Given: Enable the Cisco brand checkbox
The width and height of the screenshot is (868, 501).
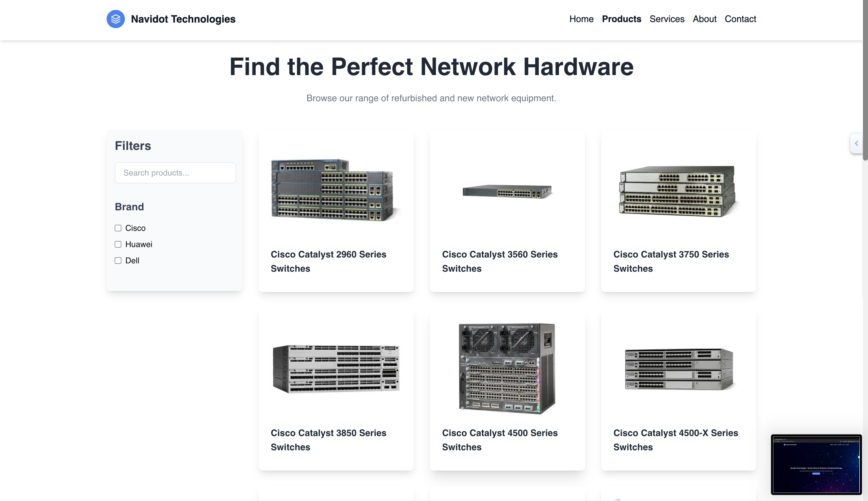Looking at the screenshot, I should pos(118,228).
